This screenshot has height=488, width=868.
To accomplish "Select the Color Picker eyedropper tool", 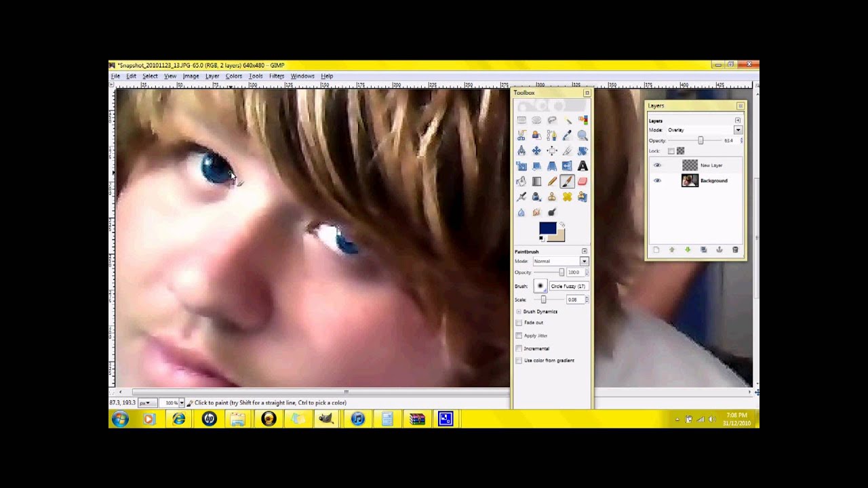I will pyautogui.click(x=567, y=136).
